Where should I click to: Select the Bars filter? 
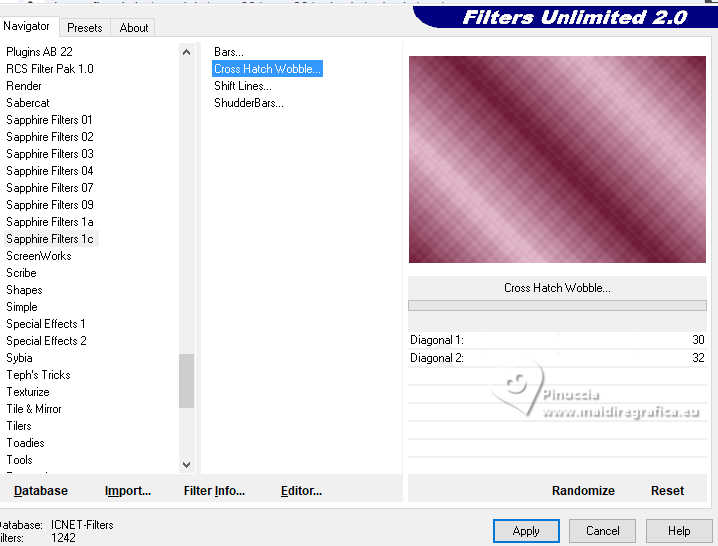coord(228,52)
